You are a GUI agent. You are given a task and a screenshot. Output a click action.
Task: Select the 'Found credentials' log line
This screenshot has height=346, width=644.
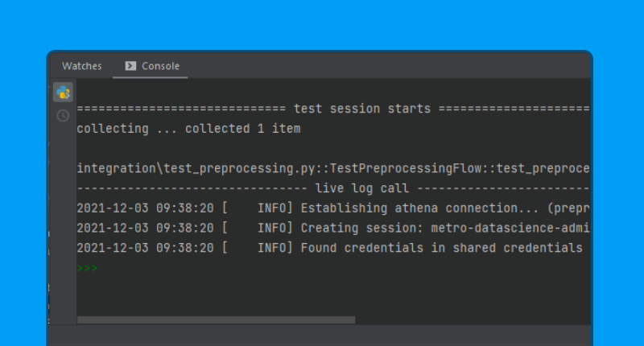pyautogui.click(x=333, y=248)
